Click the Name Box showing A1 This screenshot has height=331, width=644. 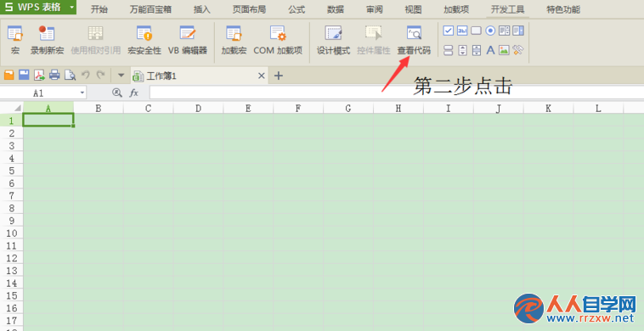[38, 93]
